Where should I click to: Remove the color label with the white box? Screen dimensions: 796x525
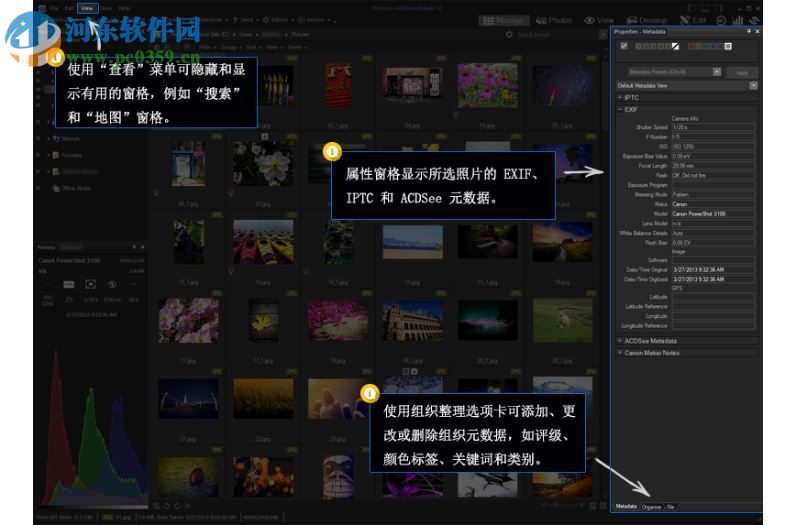point(728,46)
